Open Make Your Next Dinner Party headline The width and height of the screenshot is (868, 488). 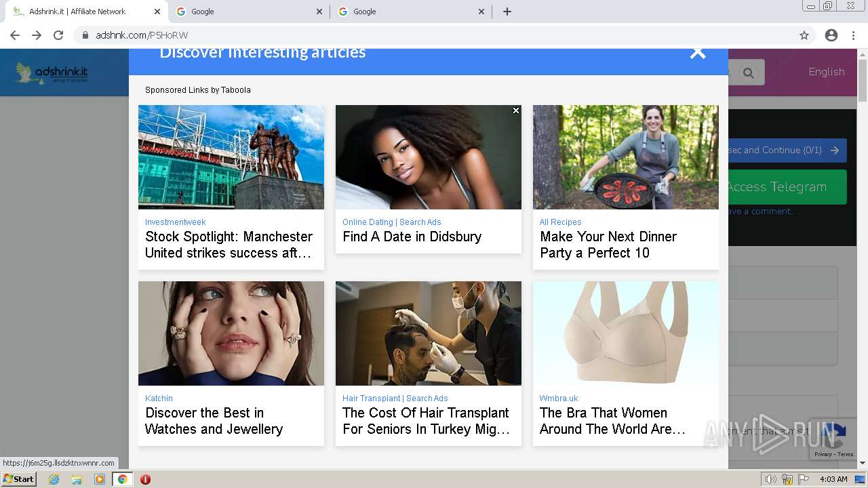click(x=608, y=245)
